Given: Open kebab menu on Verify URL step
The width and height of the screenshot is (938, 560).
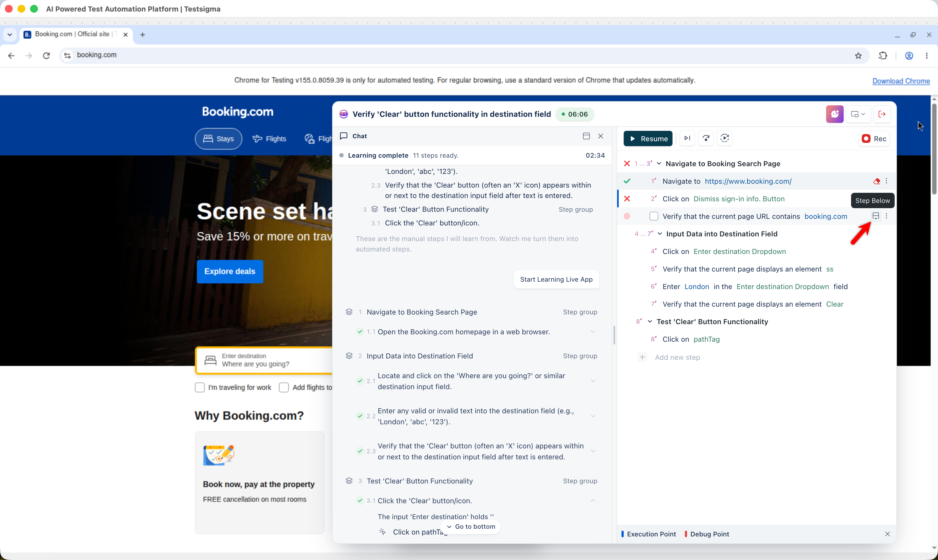Looking at the screenshot, I should (887, 216).
